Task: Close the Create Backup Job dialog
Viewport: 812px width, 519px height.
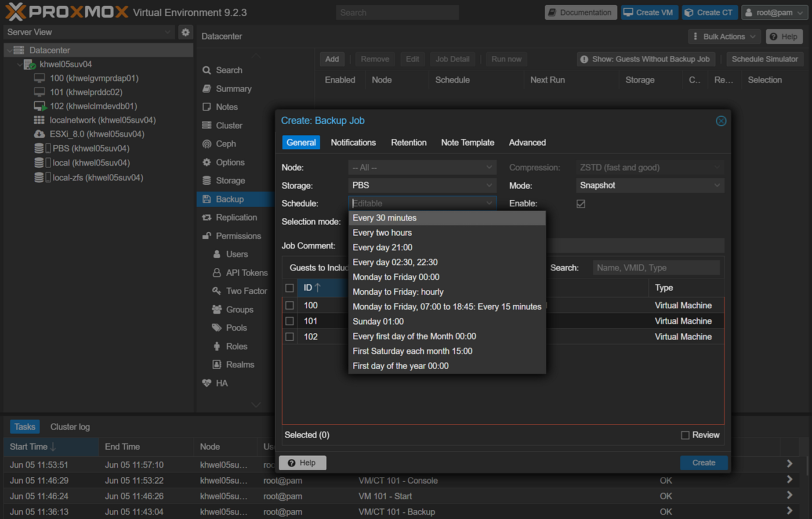Action: pyautogui.click(x=721, y=121)
